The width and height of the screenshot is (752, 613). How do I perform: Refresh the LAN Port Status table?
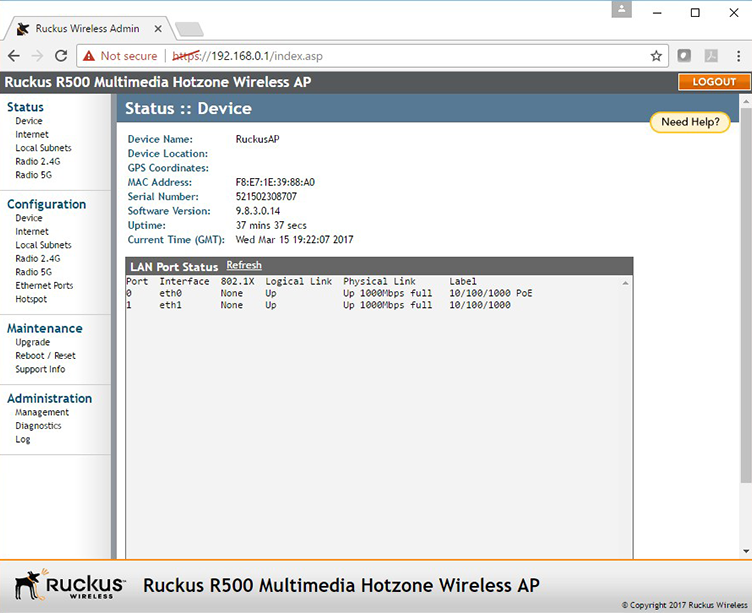[x=243, y=266]
